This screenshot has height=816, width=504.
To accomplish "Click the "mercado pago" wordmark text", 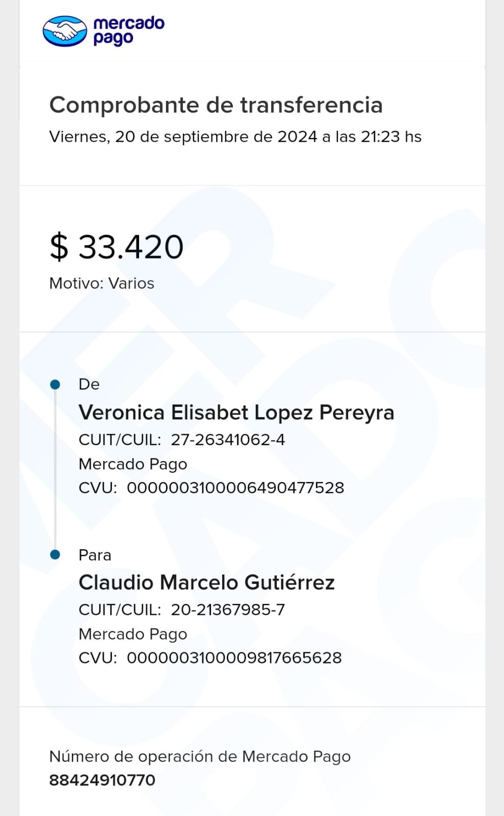I will [x=128, y=31].
